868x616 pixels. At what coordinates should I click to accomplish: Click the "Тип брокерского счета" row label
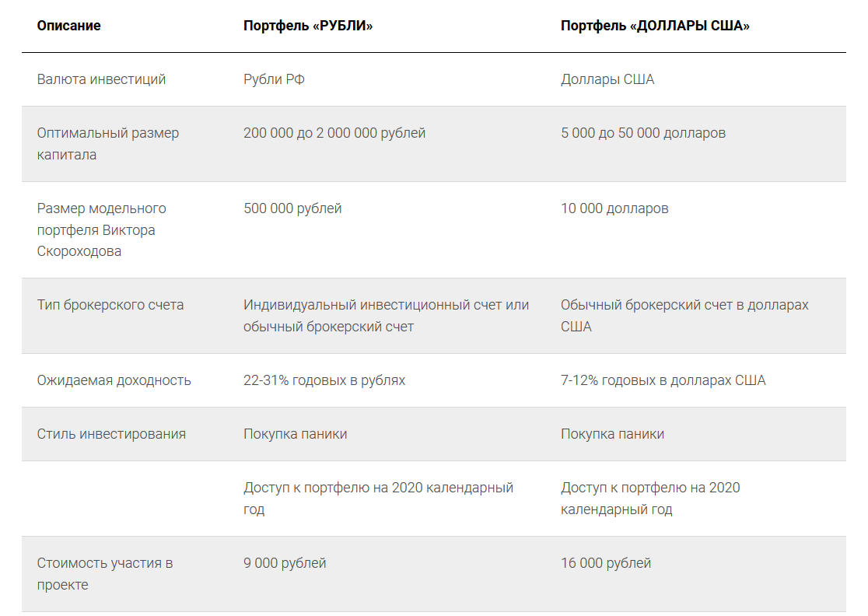[110, 305]
